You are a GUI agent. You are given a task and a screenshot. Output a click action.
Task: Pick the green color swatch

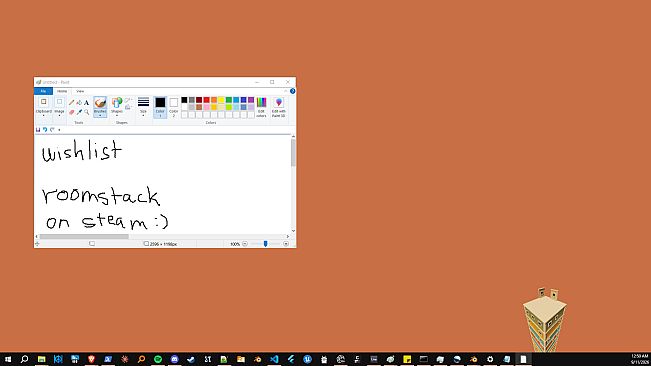click(229, 100)
